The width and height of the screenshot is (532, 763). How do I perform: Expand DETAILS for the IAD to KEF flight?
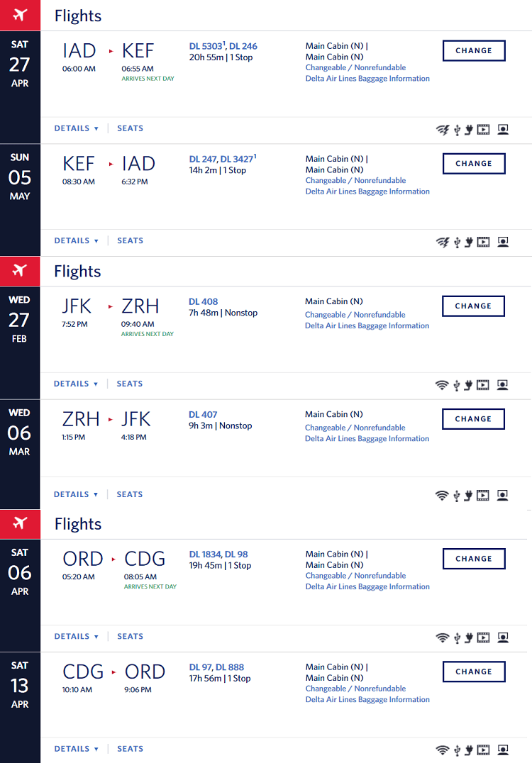pyautogui.click(x=77, y=128)
